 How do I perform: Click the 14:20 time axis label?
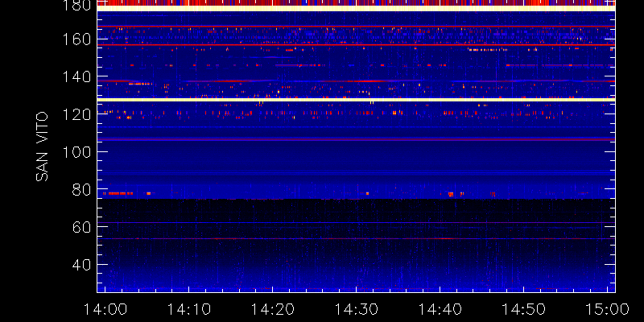click(272, 309)
